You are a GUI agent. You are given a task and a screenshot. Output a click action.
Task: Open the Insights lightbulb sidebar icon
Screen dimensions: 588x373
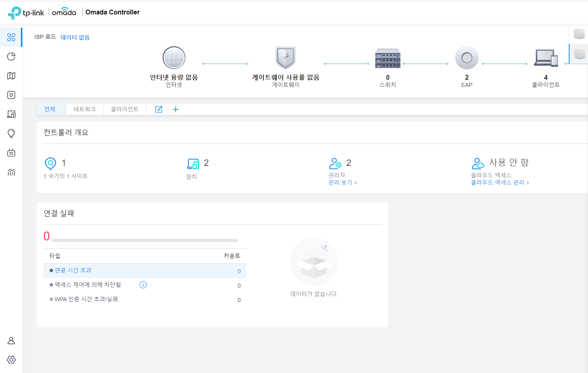click(x=11, y=133)
